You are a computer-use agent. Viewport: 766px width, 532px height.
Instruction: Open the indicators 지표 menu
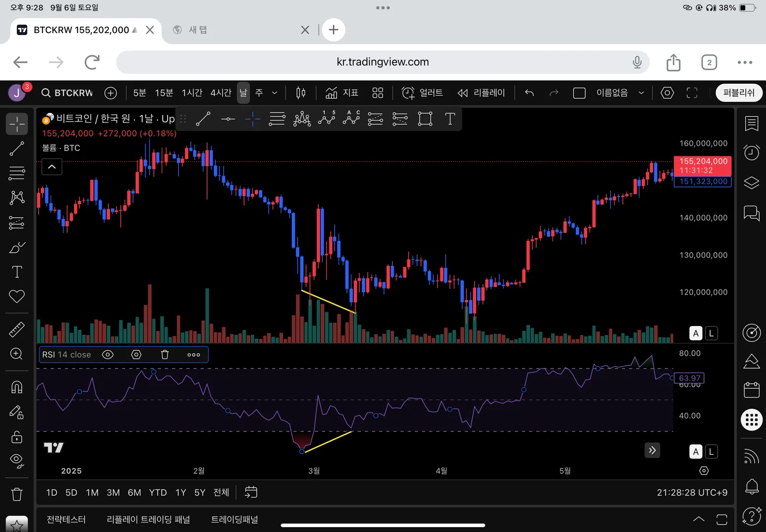[x=342, y=93]
